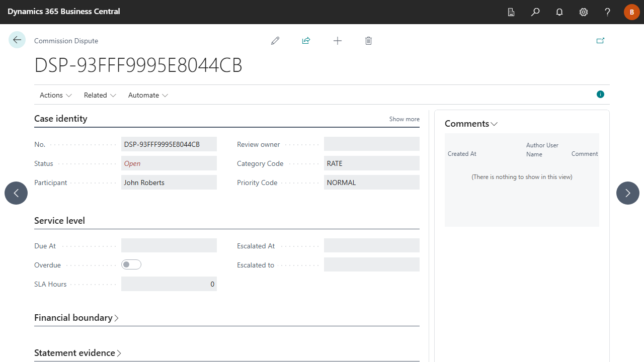Click the share icon
The image size is (644, 362).
tap(306, 41)
